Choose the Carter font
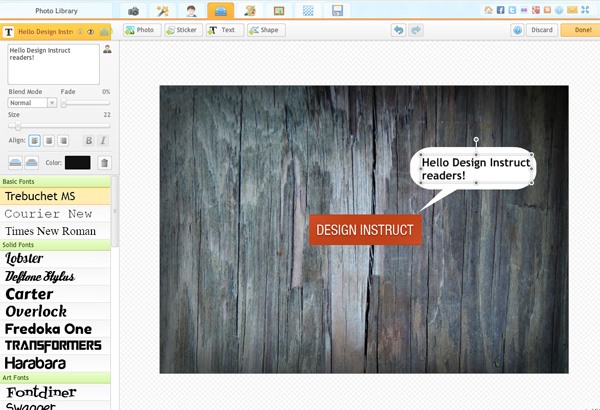The height and width of the screenshot is (410, 600). coord(55,294)
